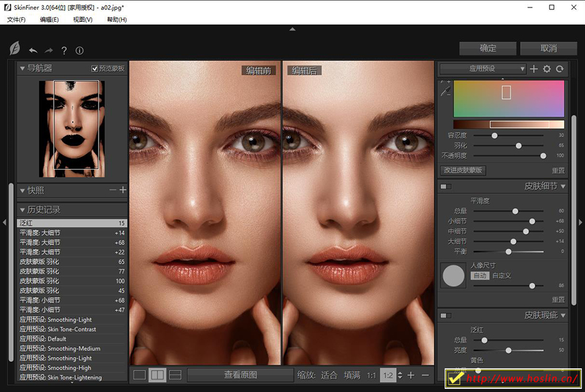This screenshot has width=585, height=392.
Task: Collapse the 导航器 panel
Action: [x=22, y=69]
